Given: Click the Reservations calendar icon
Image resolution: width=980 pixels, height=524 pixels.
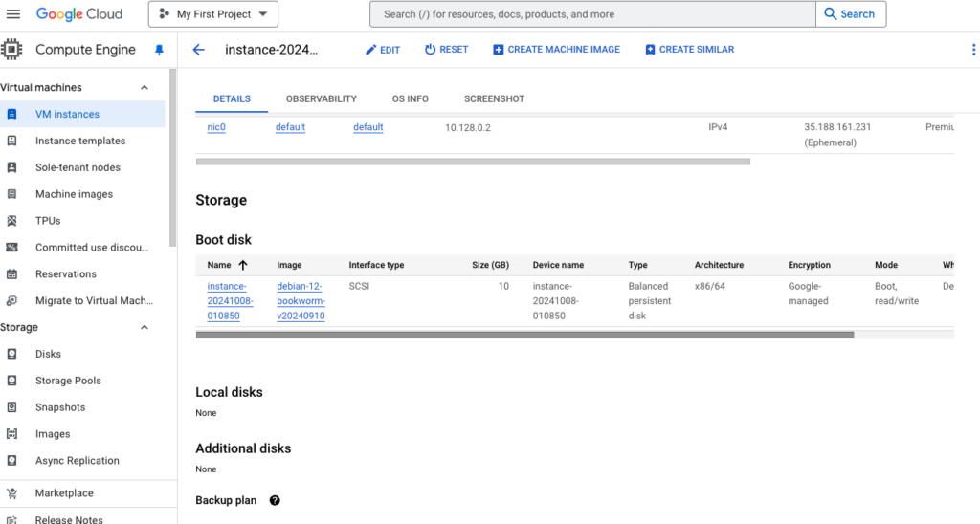Looking at the screenshot, I should 11,274.
